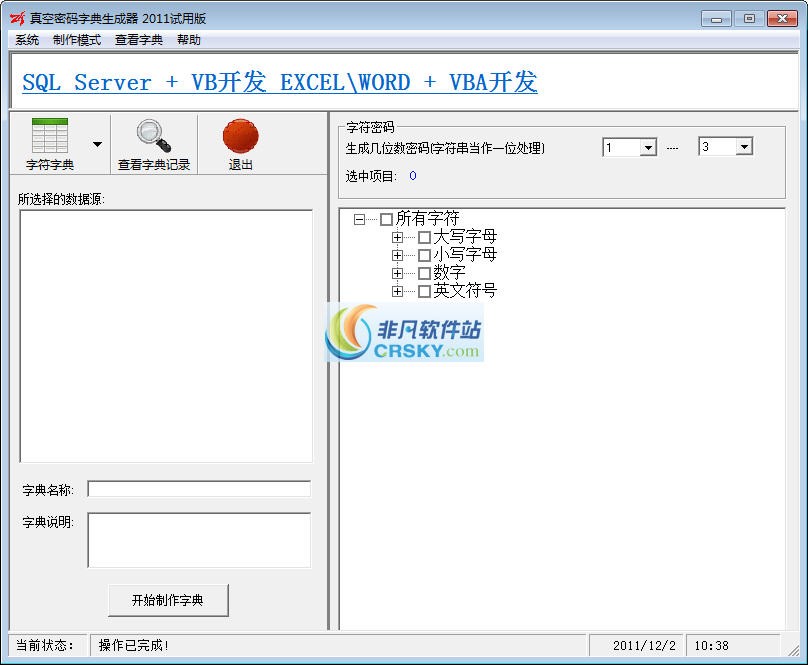Screen dimensions: 808x665
Task: Maximize the window
Action: [x=749, y=19]
